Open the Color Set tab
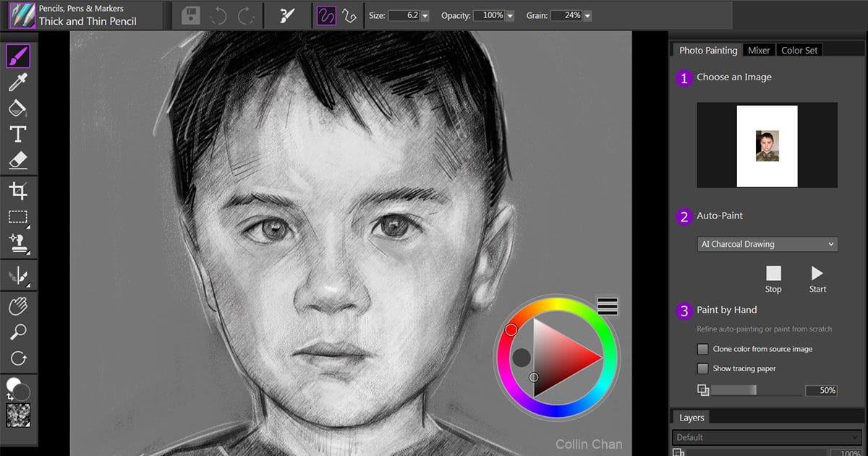868x456 pixels. pos(799,50)
